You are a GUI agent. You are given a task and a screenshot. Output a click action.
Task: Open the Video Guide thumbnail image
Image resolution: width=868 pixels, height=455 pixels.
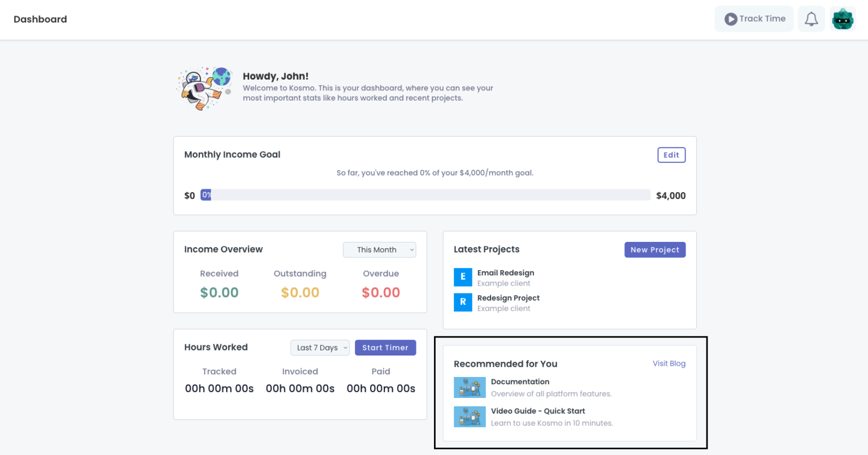[x=470, y=417]
